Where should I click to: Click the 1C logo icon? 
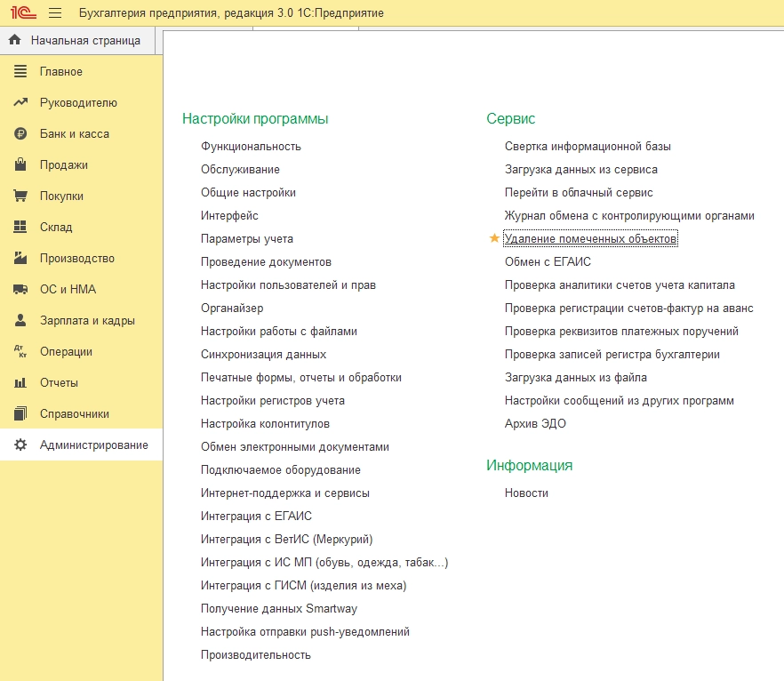(23, 12)
